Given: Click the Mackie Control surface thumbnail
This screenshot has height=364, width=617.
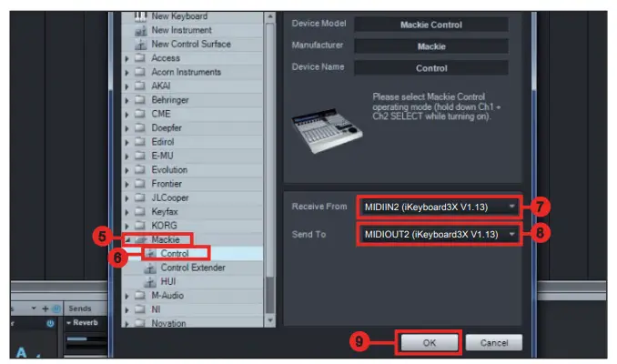Looking at the screenshot, I should click(x=327, y=130).
